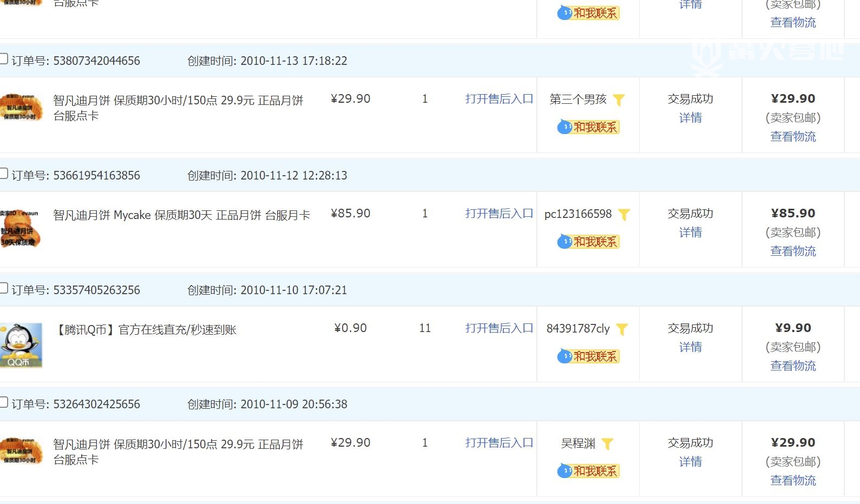Open Mycake mooncake product thumbnail

click(x=21, y=228)
